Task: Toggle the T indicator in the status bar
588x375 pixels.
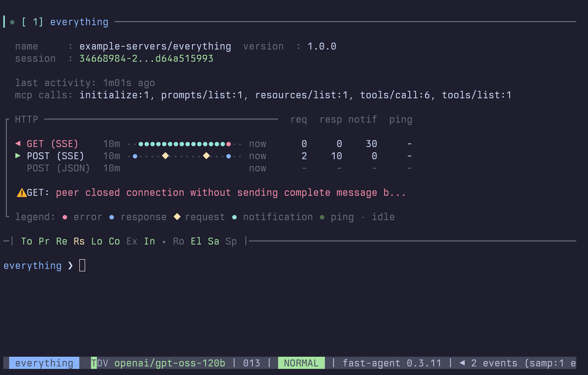Action: [x=93, y=363]
